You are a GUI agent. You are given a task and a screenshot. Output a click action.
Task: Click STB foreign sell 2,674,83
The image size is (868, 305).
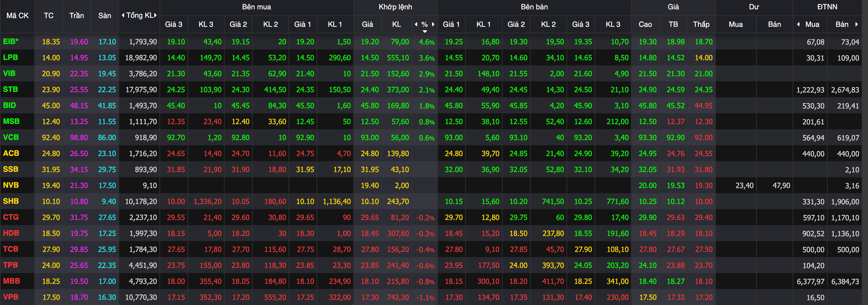tap(845, 90)
